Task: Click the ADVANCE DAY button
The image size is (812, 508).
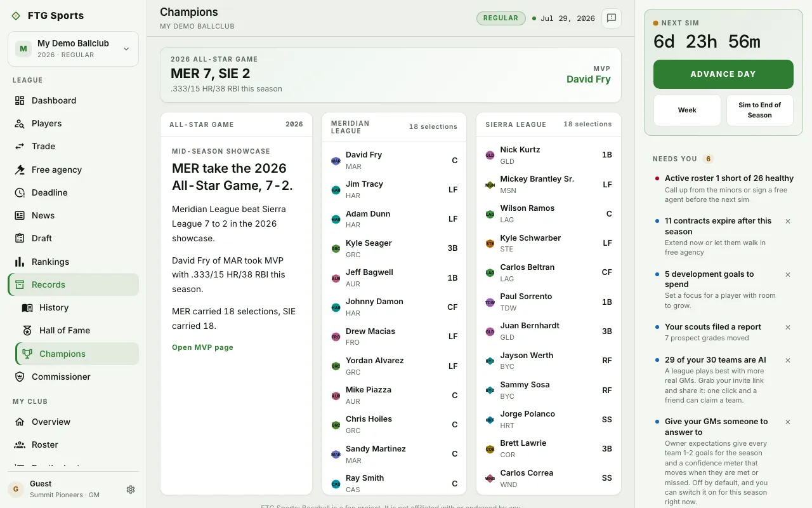Action: [723, 74]
